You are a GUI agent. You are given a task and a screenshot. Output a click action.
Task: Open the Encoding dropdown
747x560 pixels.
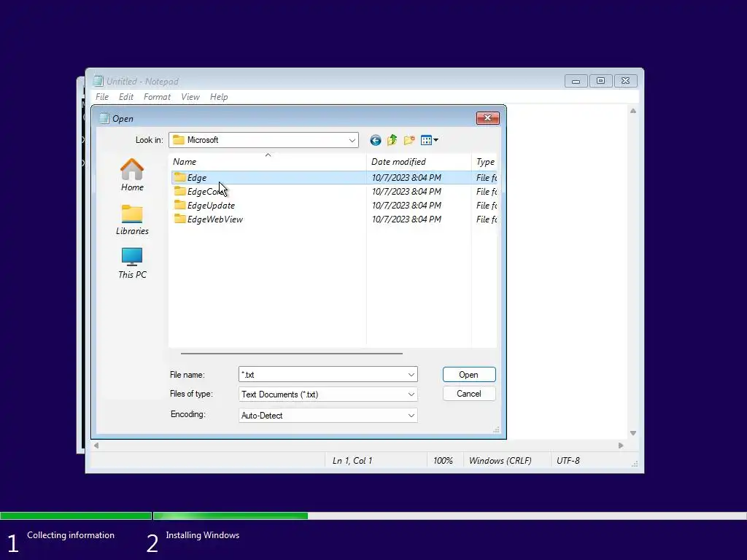[411, 415]
